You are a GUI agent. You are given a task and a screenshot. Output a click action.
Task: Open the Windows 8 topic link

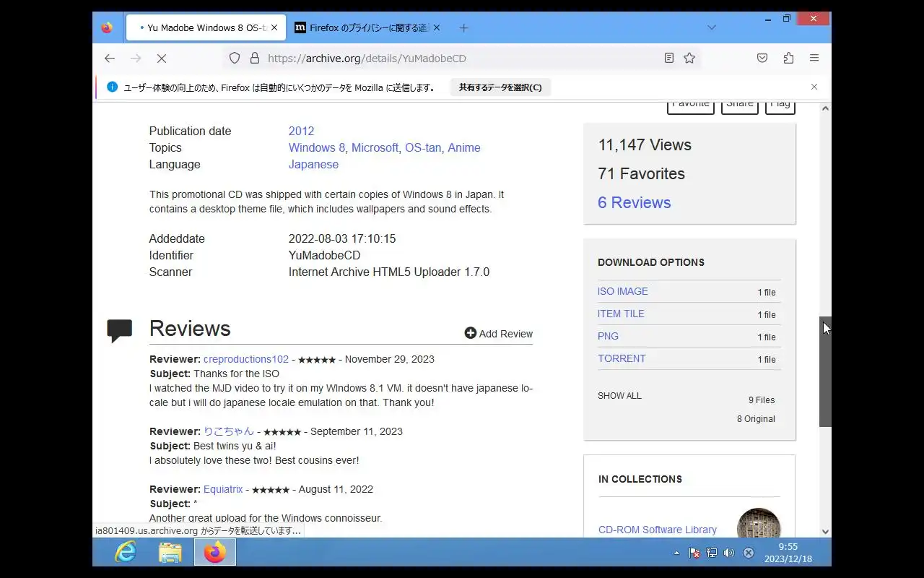(x=317, y=147)
